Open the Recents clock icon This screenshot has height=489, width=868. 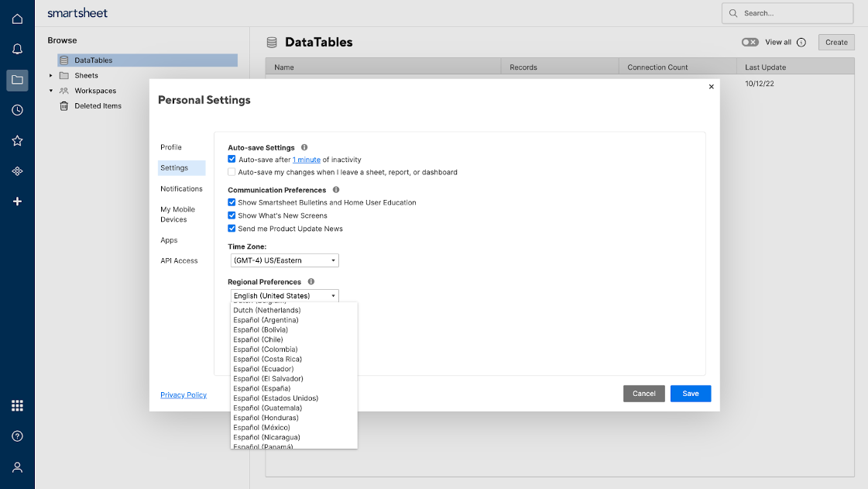click(17, 109)
